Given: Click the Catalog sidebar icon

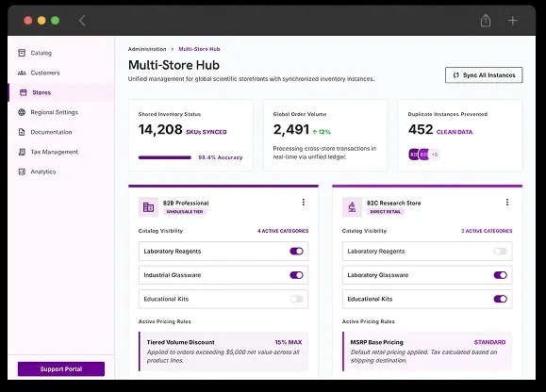Looking at the screenshot, I should tap(22, 53).
